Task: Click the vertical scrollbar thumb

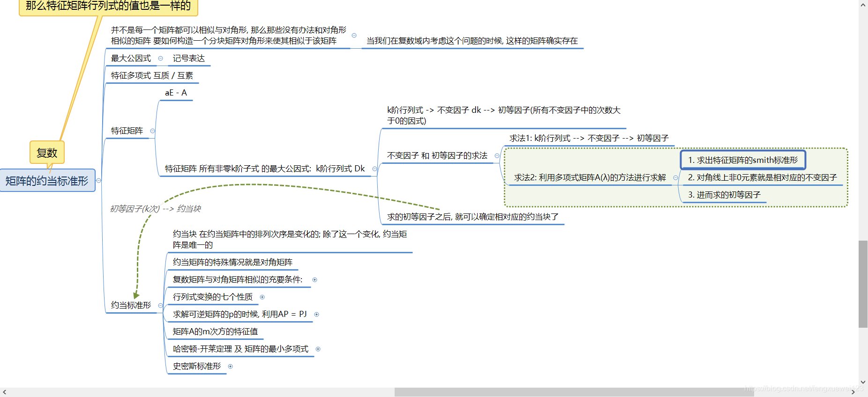Action: (x=863, y=284)
